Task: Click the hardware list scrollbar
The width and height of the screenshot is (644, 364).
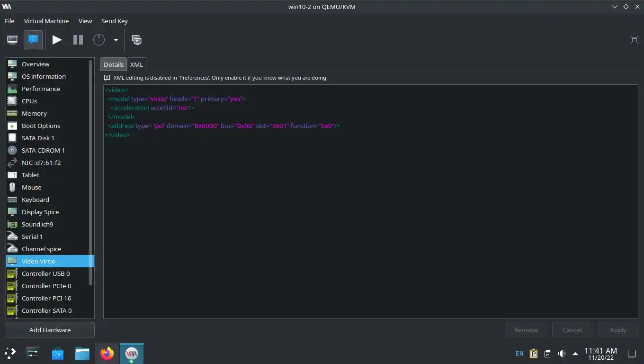Action: coord(91,173)
